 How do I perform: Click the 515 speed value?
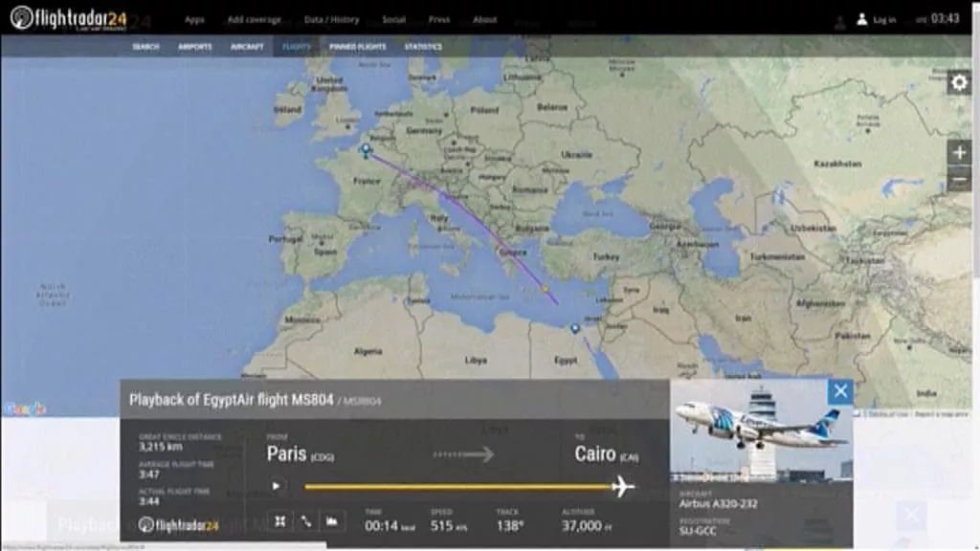[x=441, y=526]
